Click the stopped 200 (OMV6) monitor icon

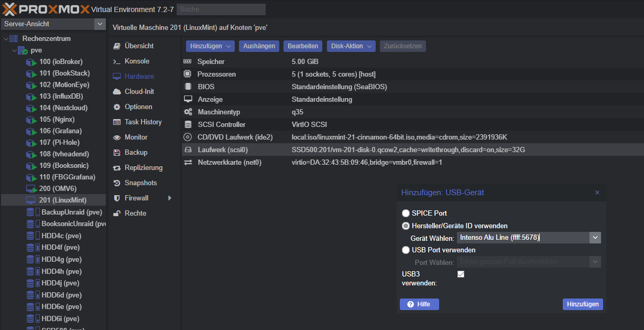[31, 188]
